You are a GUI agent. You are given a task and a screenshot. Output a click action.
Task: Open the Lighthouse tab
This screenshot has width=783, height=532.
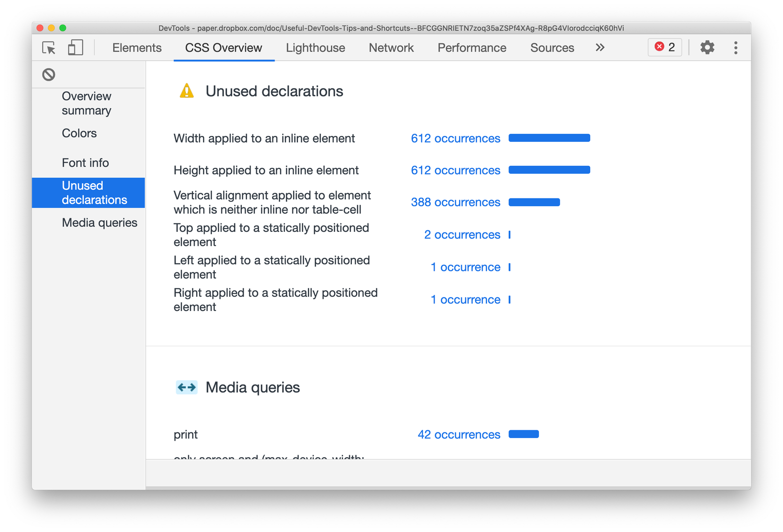316,48
